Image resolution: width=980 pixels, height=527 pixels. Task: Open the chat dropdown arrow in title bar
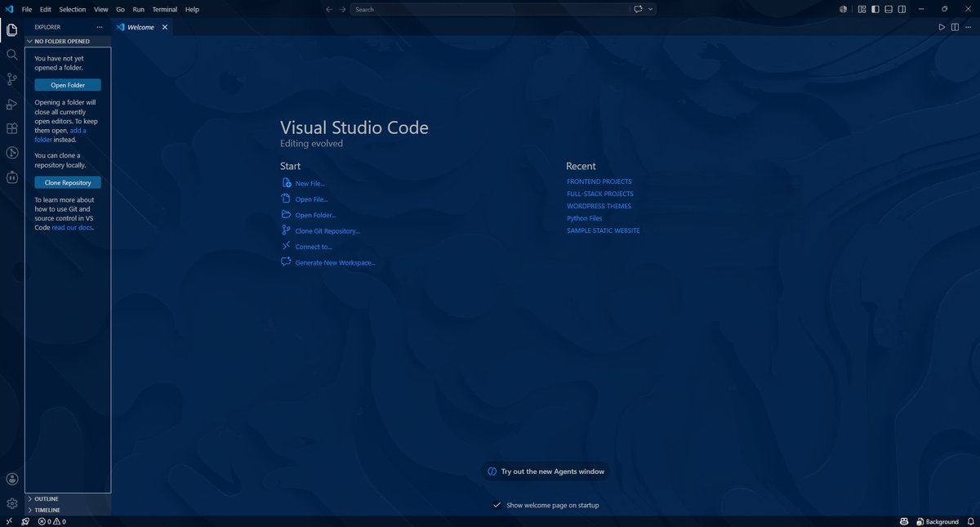(x=651, y=9)
